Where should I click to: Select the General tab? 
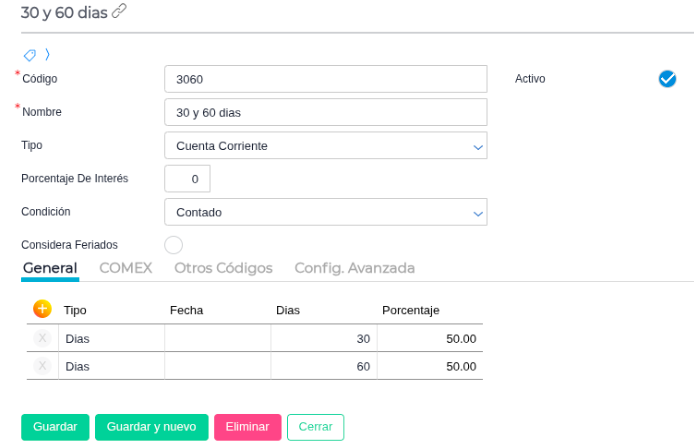click(x=49, y=268)
